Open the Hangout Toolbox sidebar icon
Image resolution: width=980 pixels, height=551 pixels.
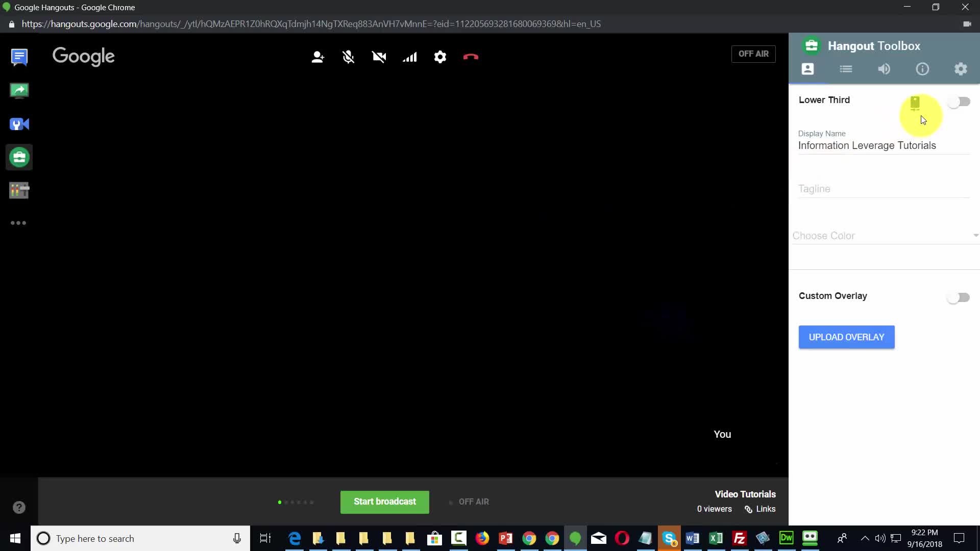pyautogui.click(x=19, y=157)
